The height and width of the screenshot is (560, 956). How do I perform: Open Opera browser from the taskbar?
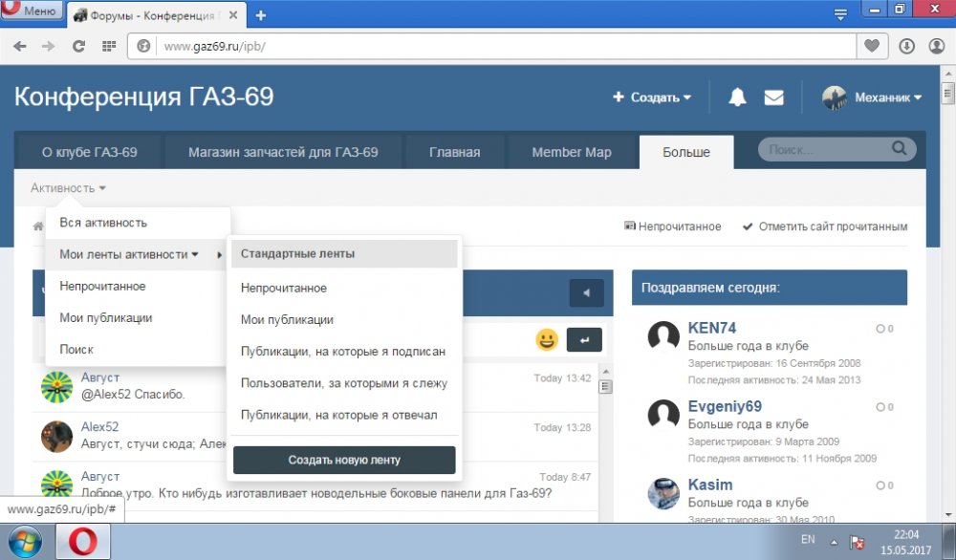(83, 542)
